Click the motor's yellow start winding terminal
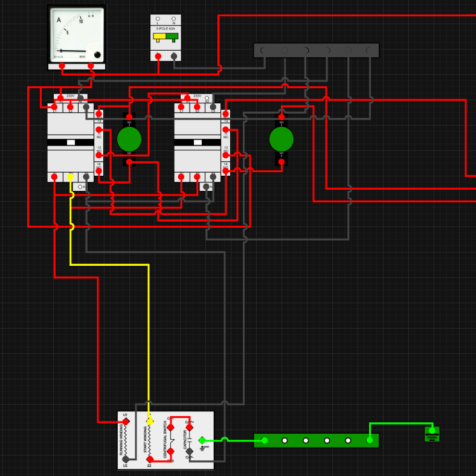This screenshot has width=476, height=476. [x=150, y=422]
